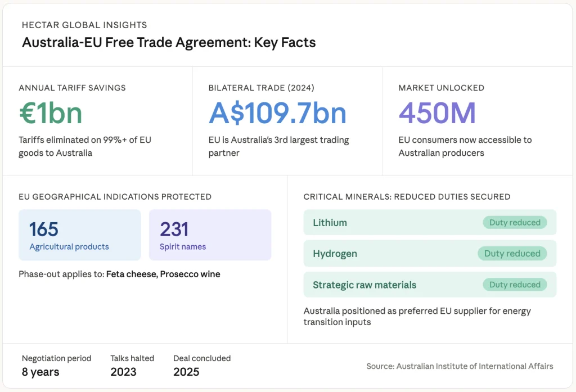The width and height of the screenshot is (576, 392).
Task: Click the 'Duty reduced' badge in Hydrogen row
Action: (x=512, y=254)
